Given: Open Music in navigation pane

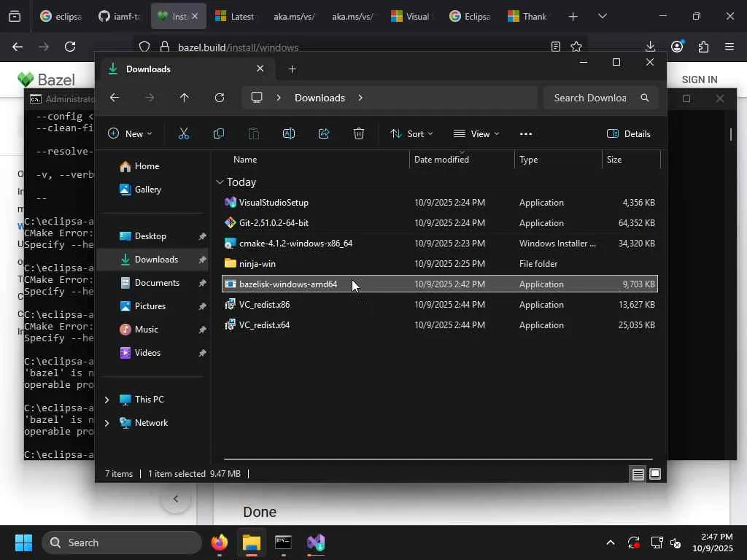Looking at the screenshot, I should click(x=152, y=330).
